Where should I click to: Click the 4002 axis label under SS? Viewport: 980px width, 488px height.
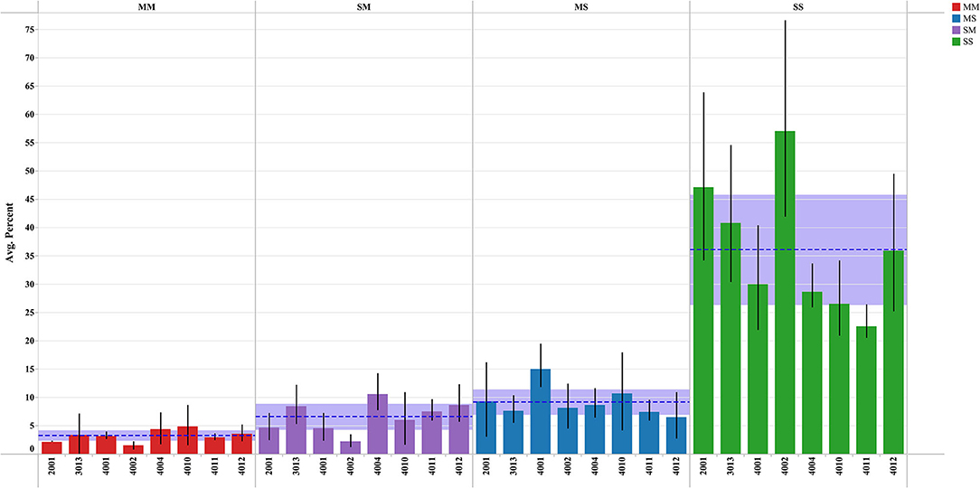[785, 466]
